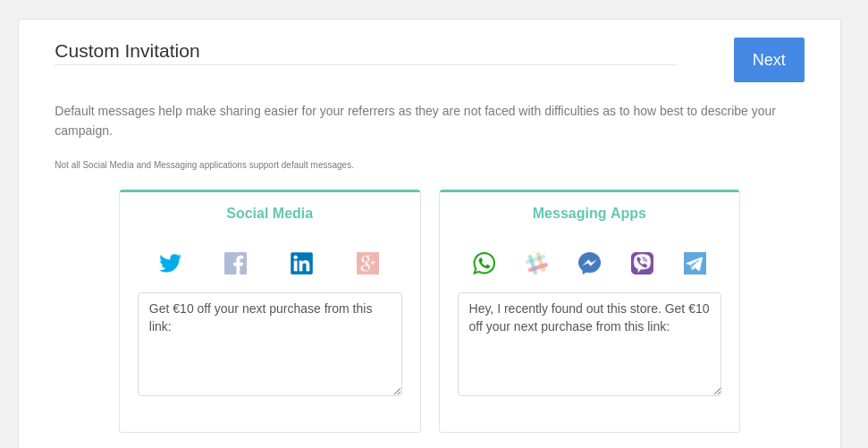Pick the LinkedIn icon
This screenshot has height=448, width=868.
click(x=301, y=264)
